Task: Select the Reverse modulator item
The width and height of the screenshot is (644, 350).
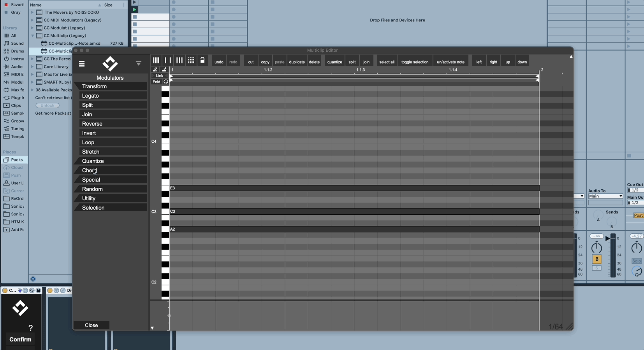Action: (x=113, y=124)
